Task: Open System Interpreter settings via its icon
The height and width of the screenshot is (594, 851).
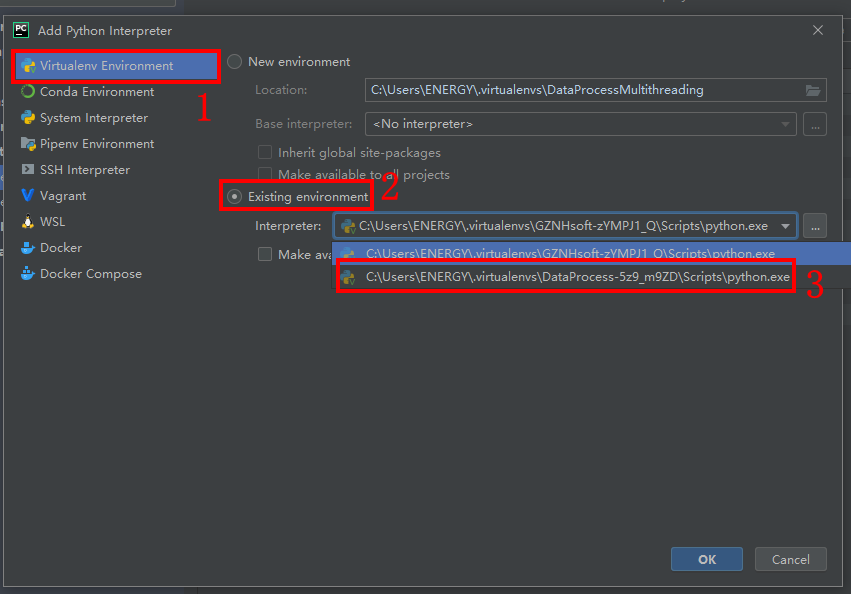Action: [27, 117]
